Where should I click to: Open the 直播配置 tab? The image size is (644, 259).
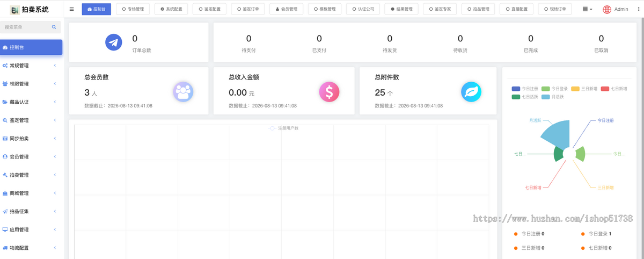[517, 9]
